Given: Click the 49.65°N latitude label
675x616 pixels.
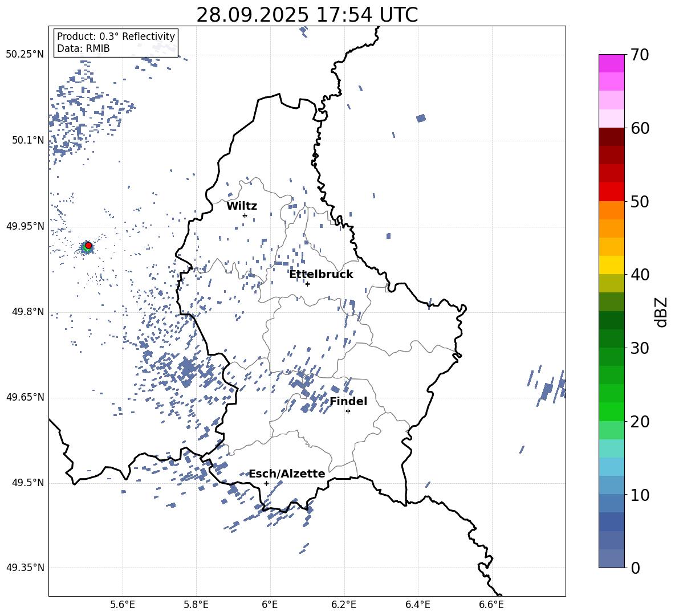Looking at the screenshot, I should (25, 397).
